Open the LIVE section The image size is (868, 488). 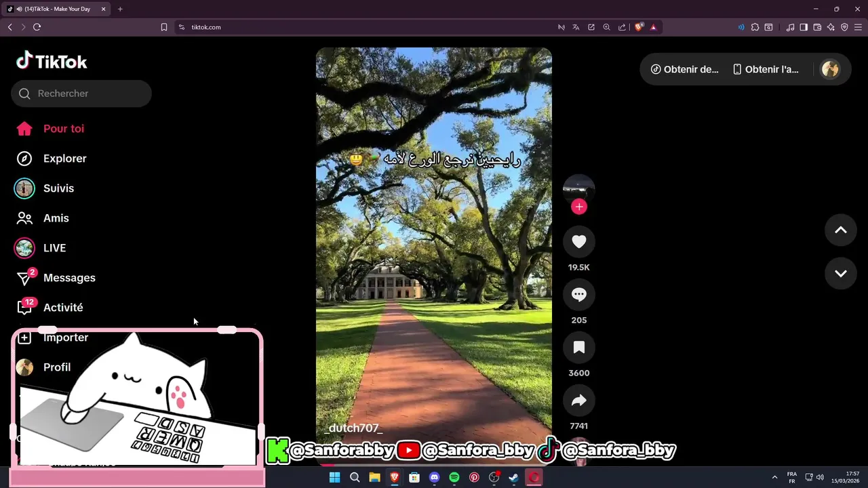[x=41, y=248]
